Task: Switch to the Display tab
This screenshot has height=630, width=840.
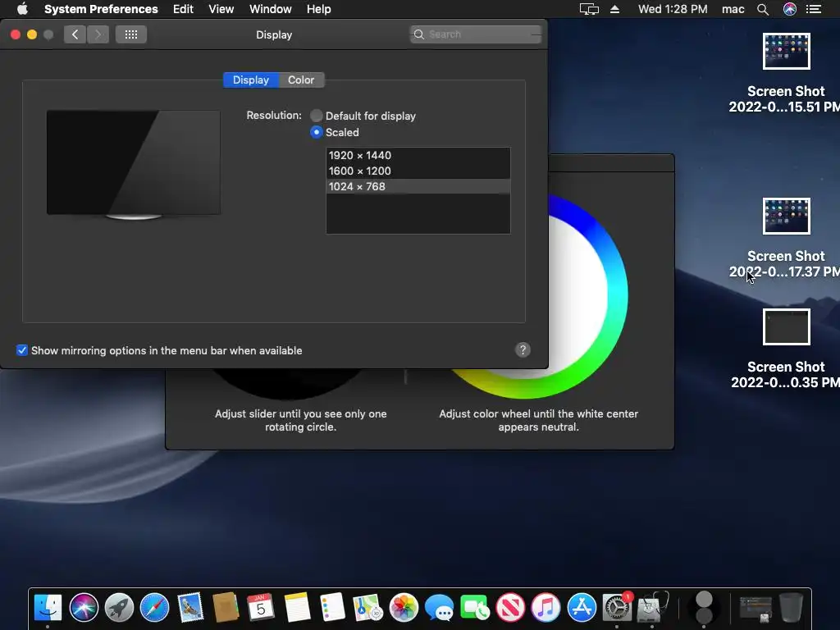Action: pyautogui.click(x=251, y=80)
